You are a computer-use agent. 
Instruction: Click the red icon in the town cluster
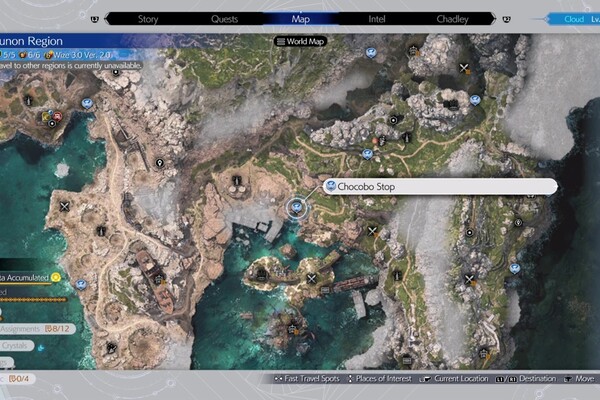pyautogui.click(x=58, y=116)
